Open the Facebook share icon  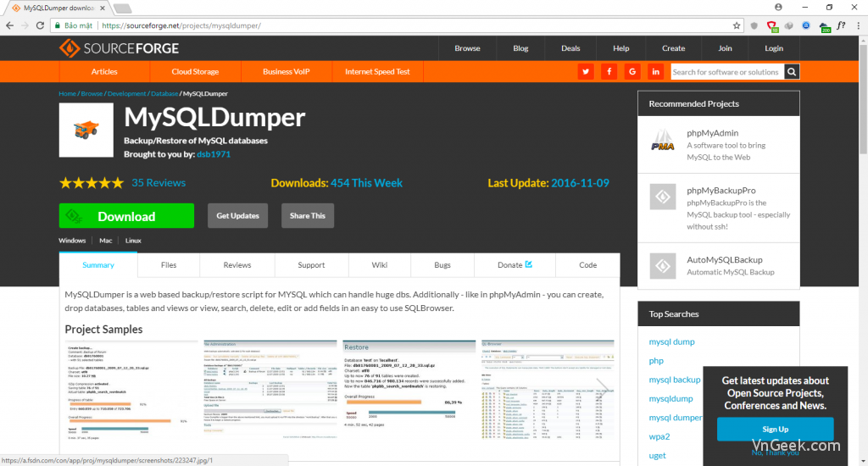click(x=609, y=71)
